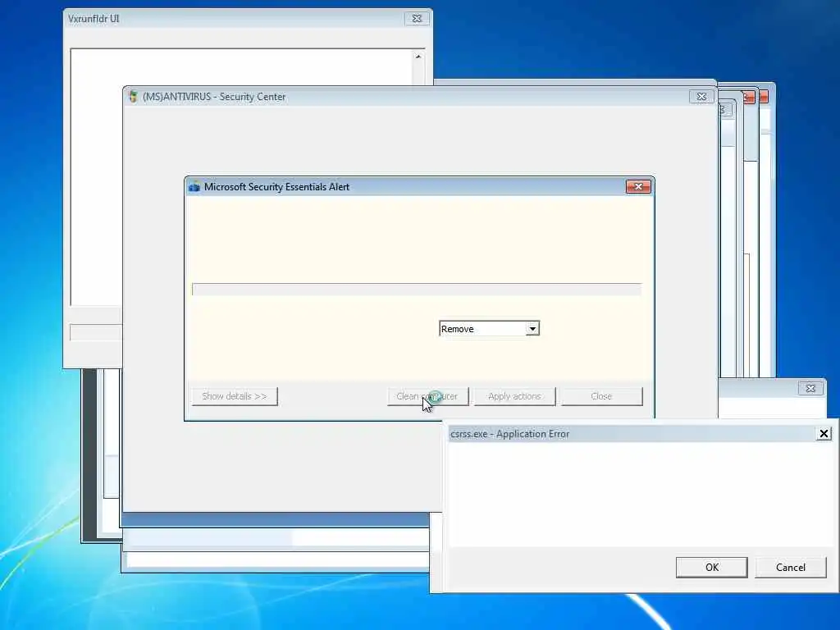The width and height of the screenshot is (840, 630).
Task: Close the Microsoft Security Essentials Alert window
Action: point(638,186)
